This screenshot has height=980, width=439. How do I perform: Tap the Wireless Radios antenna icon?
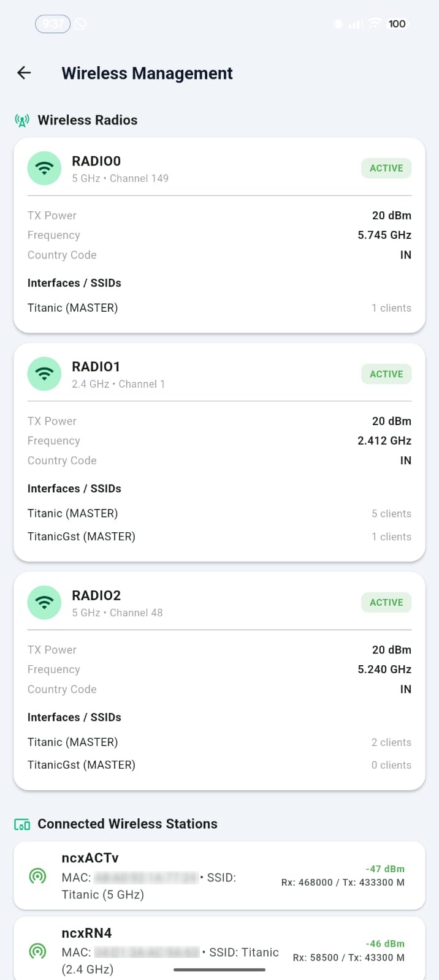point(22,120)
